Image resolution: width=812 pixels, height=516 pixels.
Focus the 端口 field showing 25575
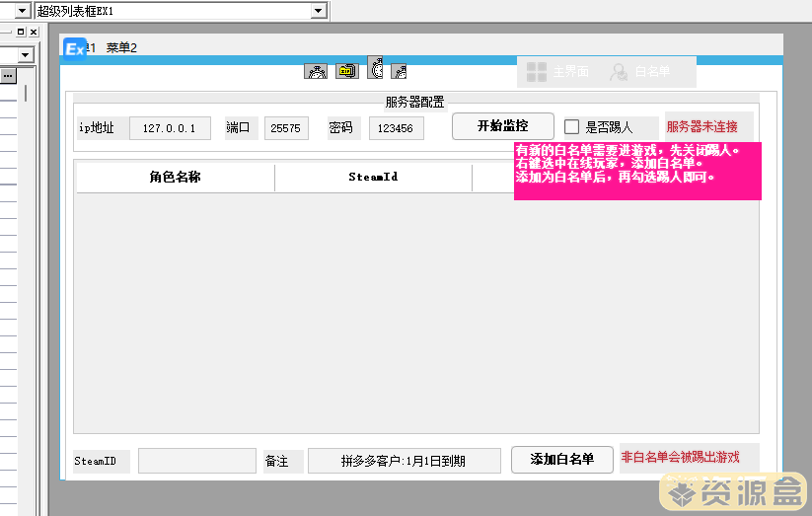(x=286, y=128)
